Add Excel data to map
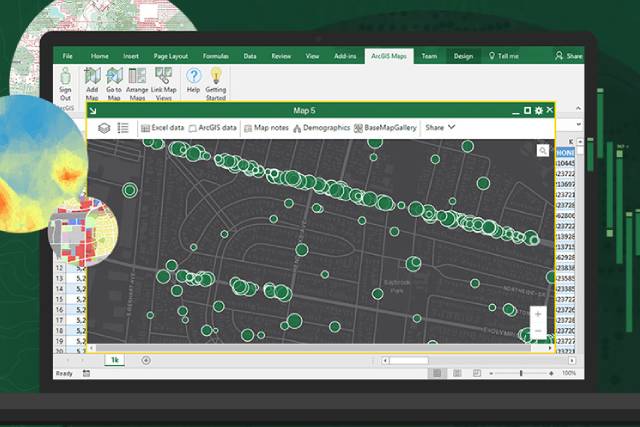 162,128
